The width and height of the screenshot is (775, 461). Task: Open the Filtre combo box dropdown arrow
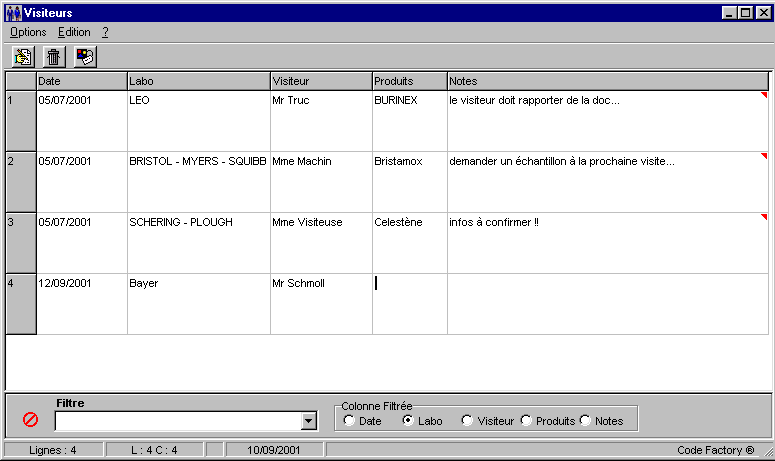point(308,421)
